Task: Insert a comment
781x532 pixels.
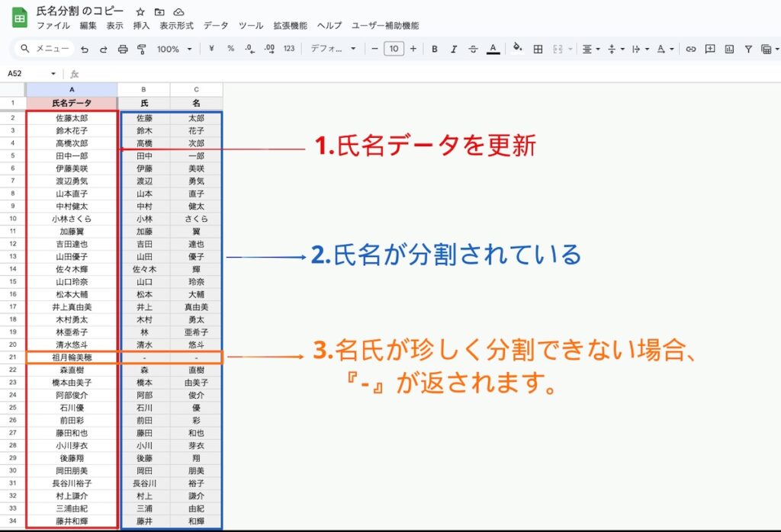Action: (710, 49)
